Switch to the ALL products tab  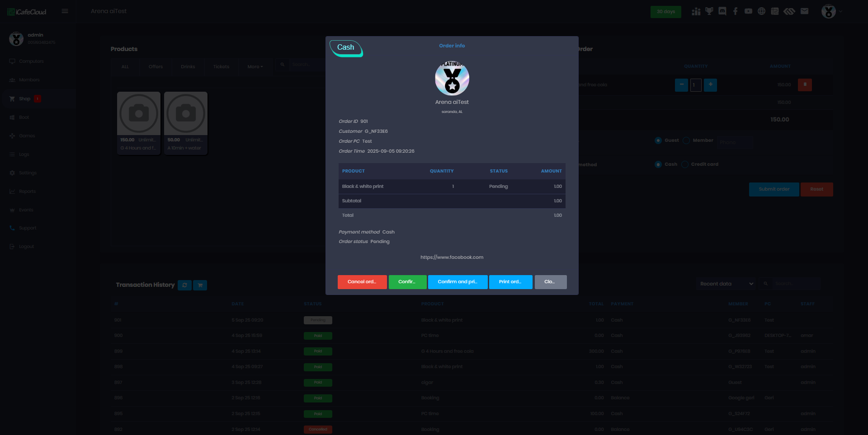(125, 67)
